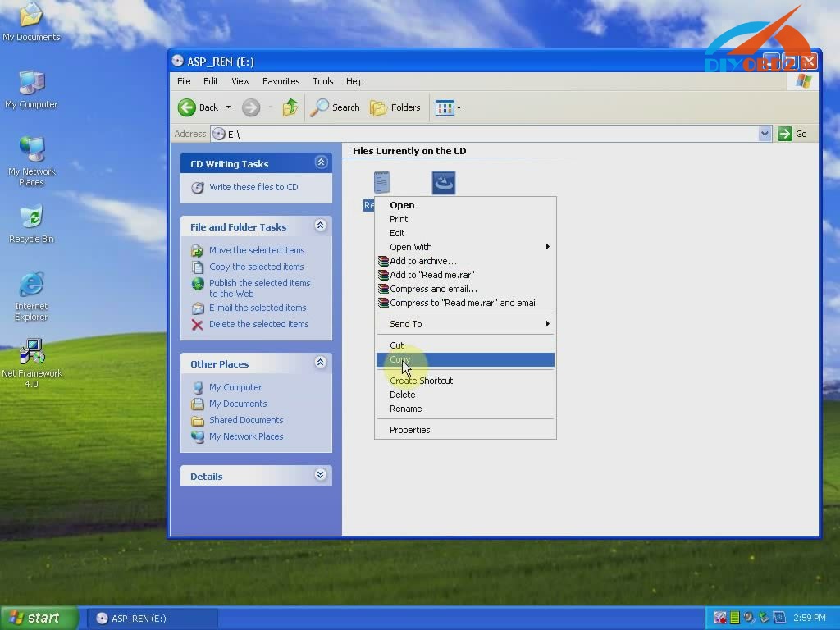Click the Go button

coord(792,134)
